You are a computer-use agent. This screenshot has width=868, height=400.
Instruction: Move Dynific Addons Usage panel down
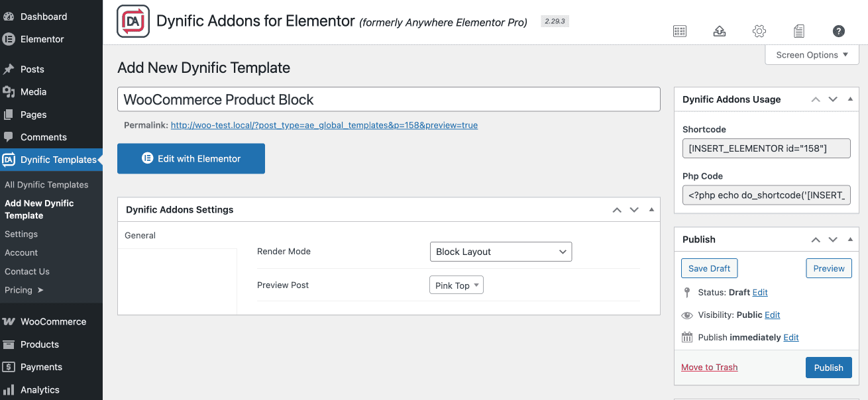pyautogui.click(x=833, y=99)
